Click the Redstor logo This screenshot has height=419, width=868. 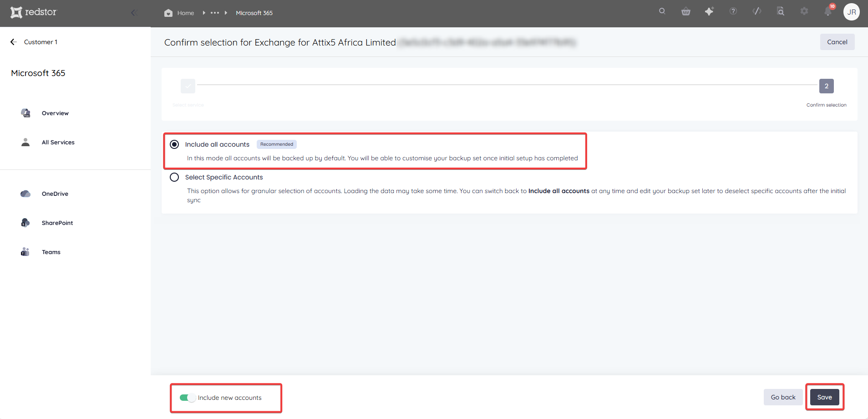[34, 12]
